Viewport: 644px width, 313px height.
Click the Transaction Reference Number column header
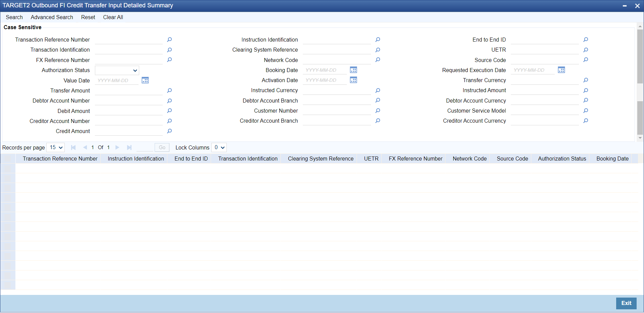click(x=60, y=159)
